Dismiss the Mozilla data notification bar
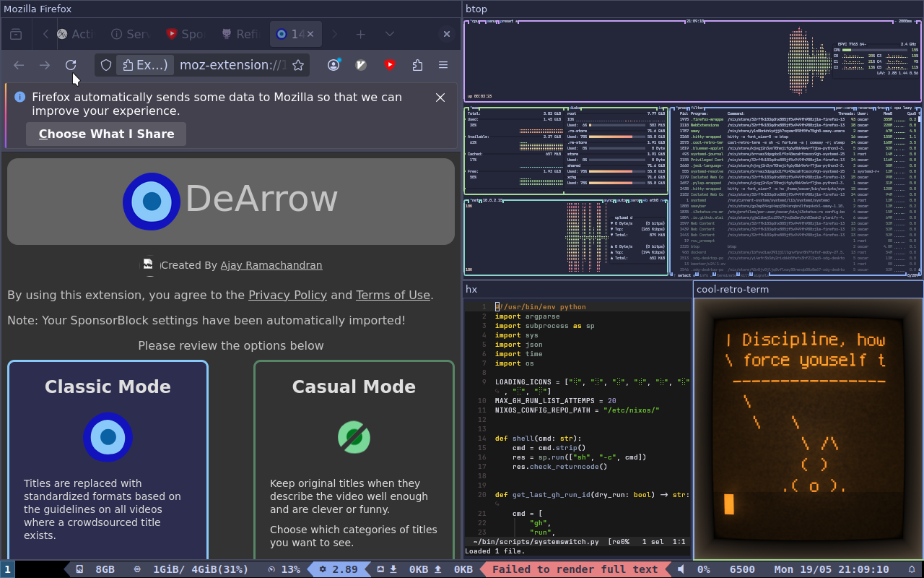 pos(440,98)
